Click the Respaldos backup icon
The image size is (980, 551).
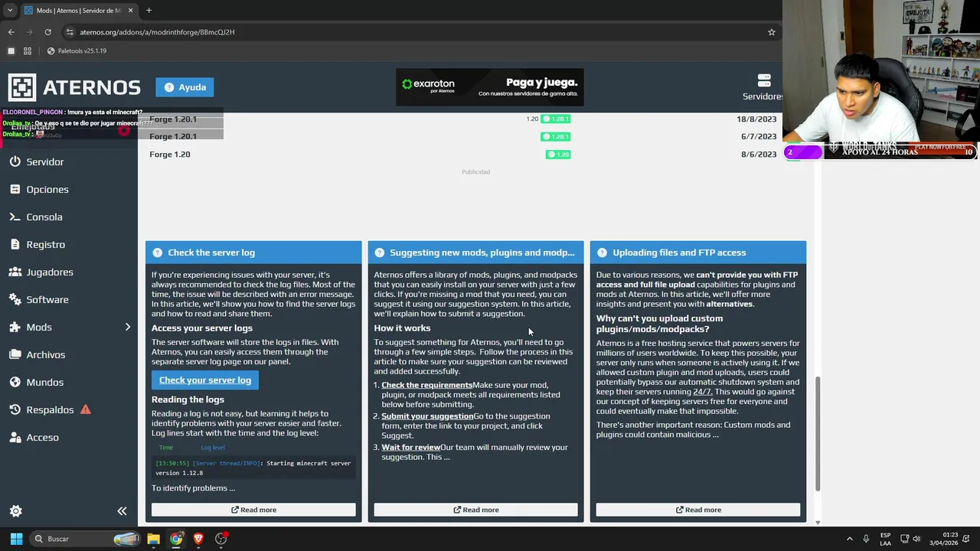[x=15, y=409]
